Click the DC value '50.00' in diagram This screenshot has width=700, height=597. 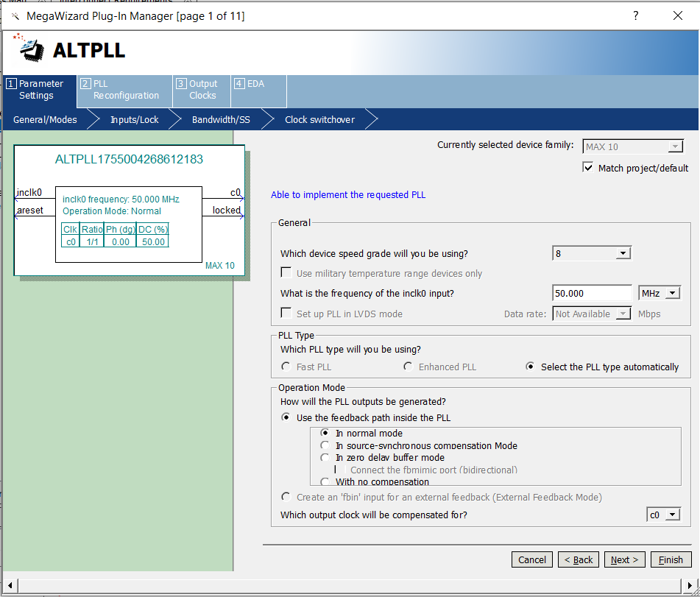(x=153, y=241)
